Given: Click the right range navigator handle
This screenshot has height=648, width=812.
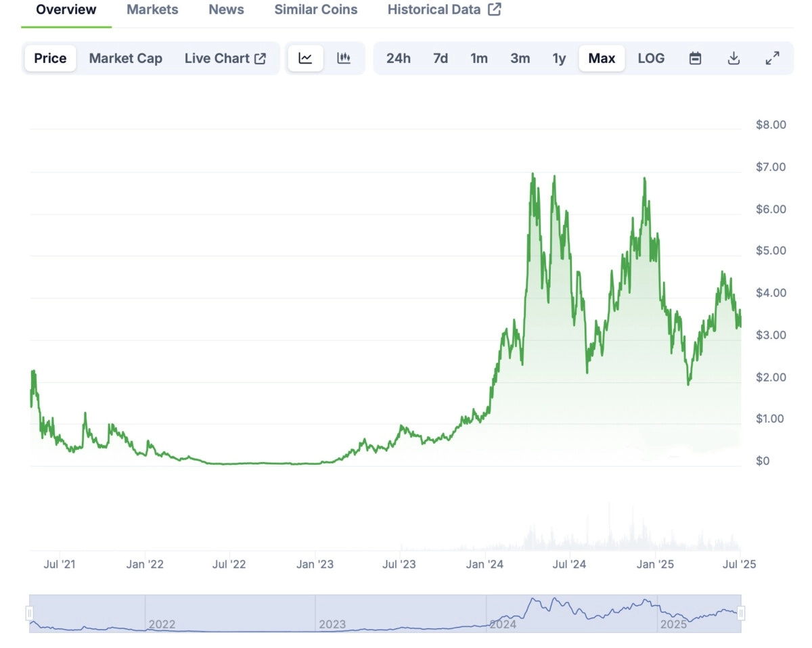Looking at the screenshot, I should [x=742, y=614].
